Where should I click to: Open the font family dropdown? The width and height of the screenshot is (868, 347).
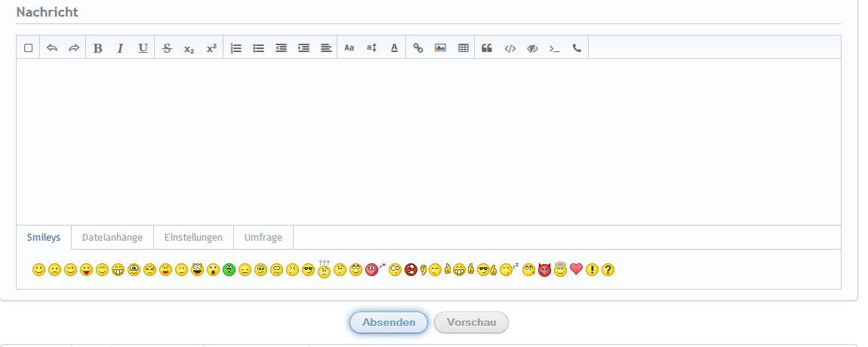(349, 48)
